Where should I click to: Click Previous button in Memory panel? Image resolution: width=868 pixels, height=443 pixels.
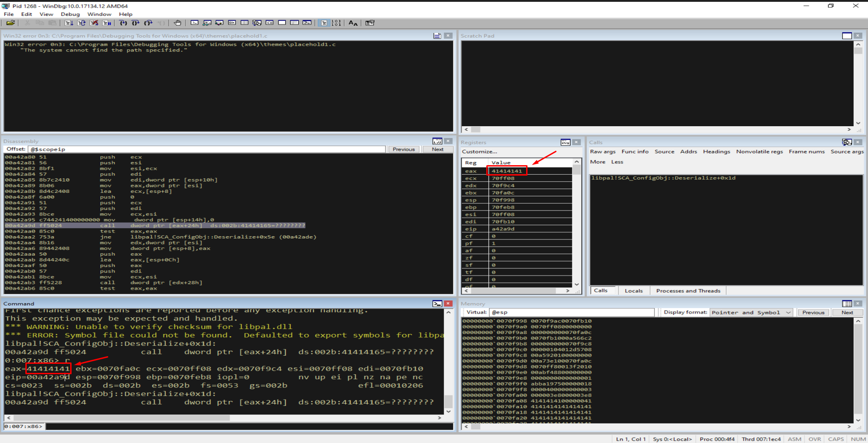coord(813,312)
